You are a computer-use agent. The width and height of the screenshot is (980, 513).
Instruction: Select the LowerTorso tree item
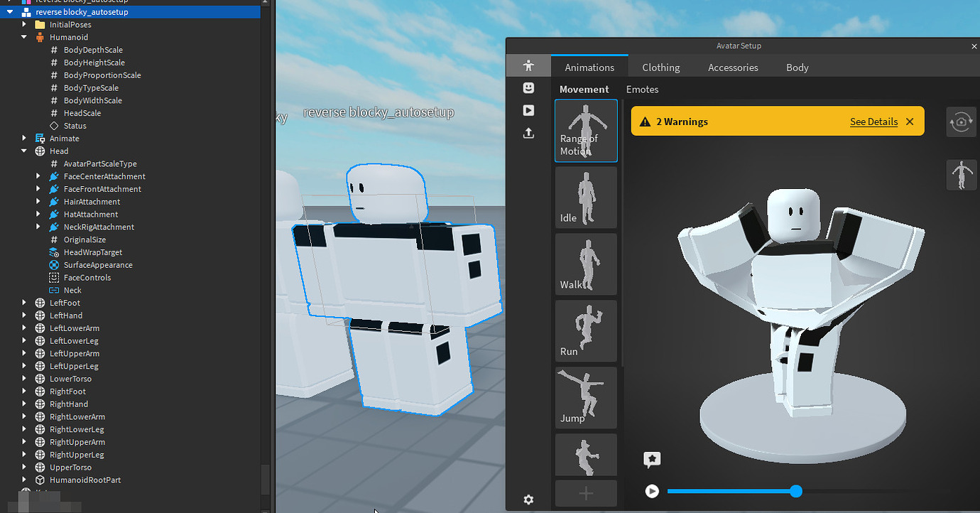(x=70, y=379)
